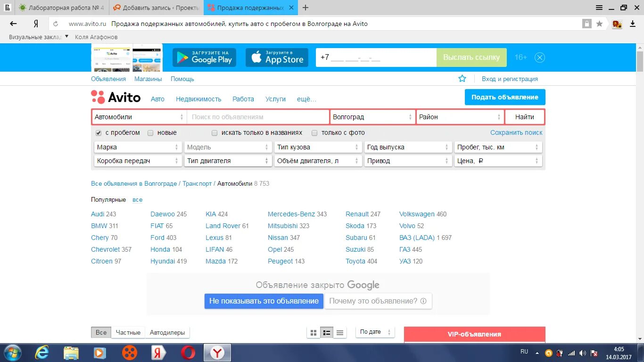
Task: Expand the Тип кузова dropdown
Action: point(318,147)
